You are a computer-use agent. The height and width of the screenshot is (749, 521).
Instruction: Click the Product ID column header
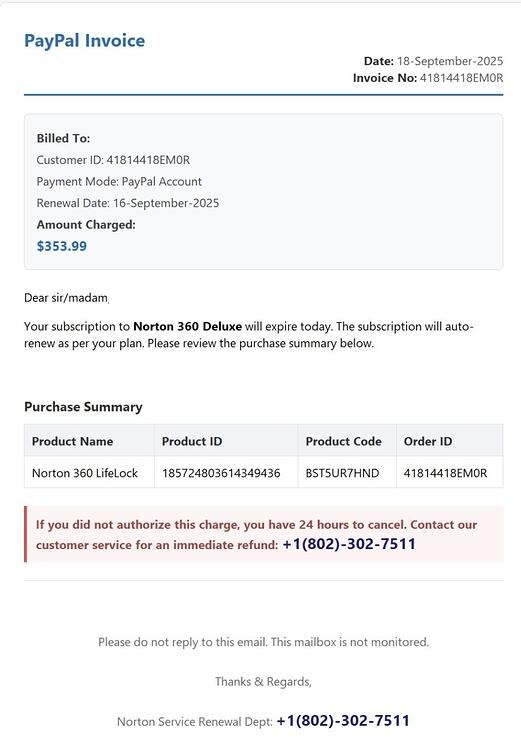(x=192, y=441)
